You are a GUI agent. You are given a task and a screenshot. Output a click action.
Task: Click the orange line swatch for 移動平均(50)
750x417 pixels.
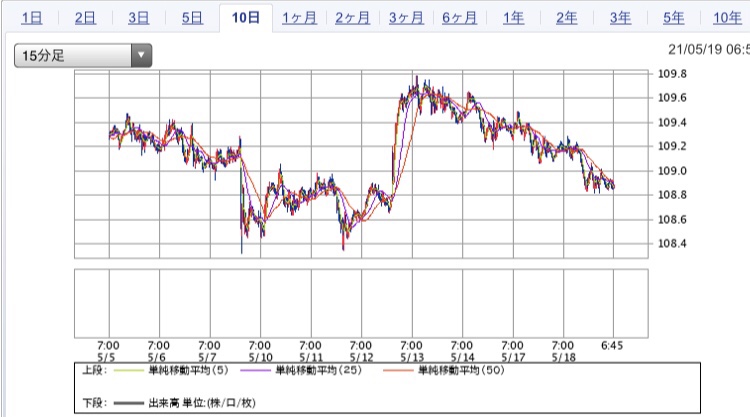pyautogui.click(x=398, y=371)
